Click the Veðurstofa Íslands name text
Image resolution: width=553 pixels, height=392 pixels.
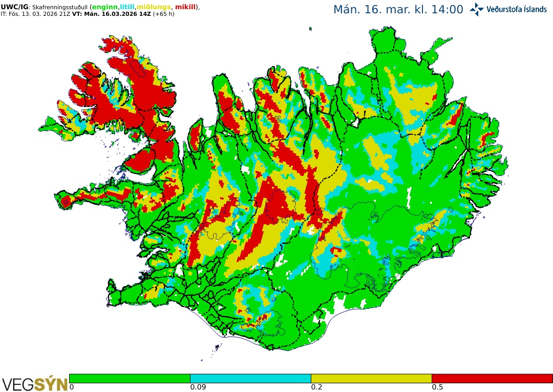(516, 10)
